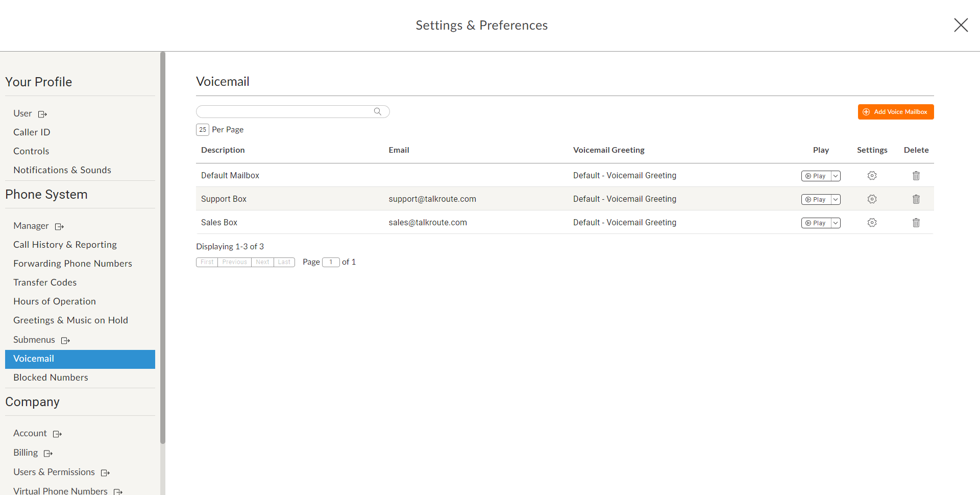The height and width of the screenshot is (495, 980).
Task: Click the external-link icon beside Account
Action: point(58,434)
